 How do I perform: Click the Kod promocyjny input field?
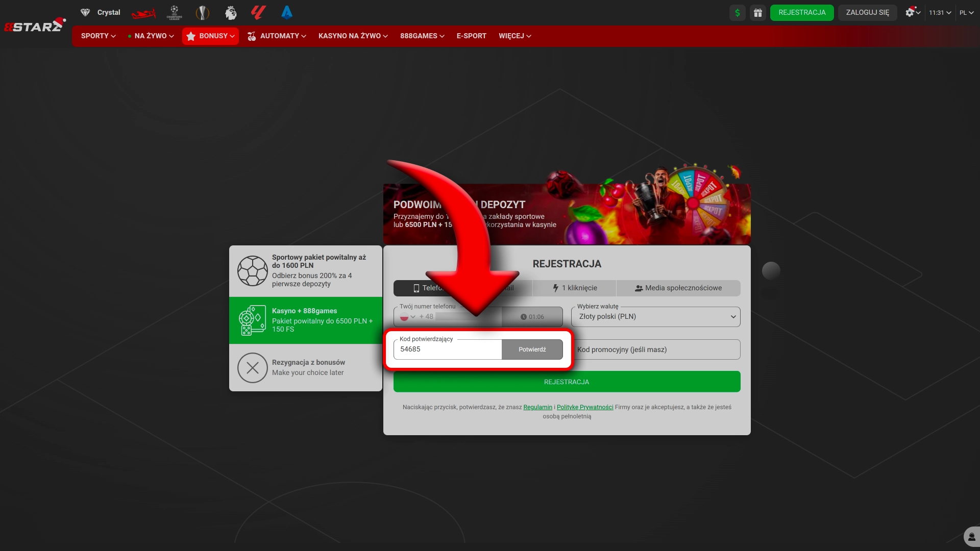655,350
